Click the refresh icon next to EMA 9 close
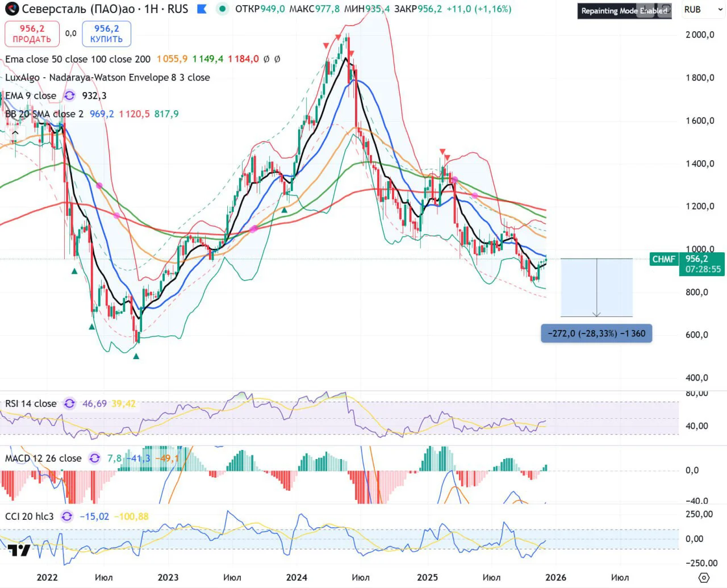Viewport: 727px width, 588px height. 69,95
